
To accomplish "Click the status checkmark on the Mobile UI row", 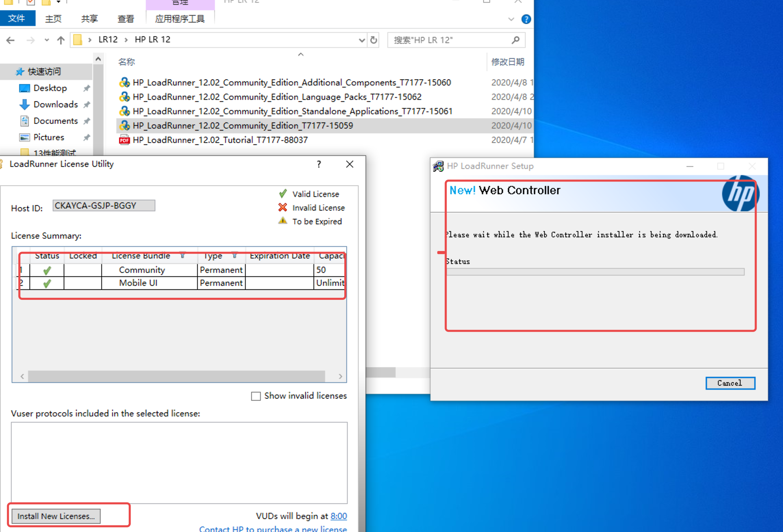I will coord(47,283).
